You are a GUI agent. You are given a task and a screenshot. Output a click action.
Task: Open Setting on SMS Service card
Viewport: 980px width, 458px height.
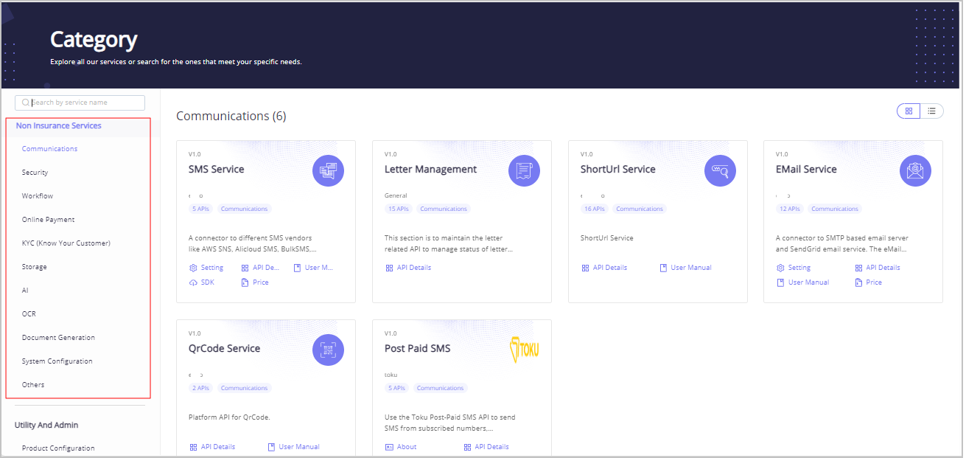coord(206,268)
